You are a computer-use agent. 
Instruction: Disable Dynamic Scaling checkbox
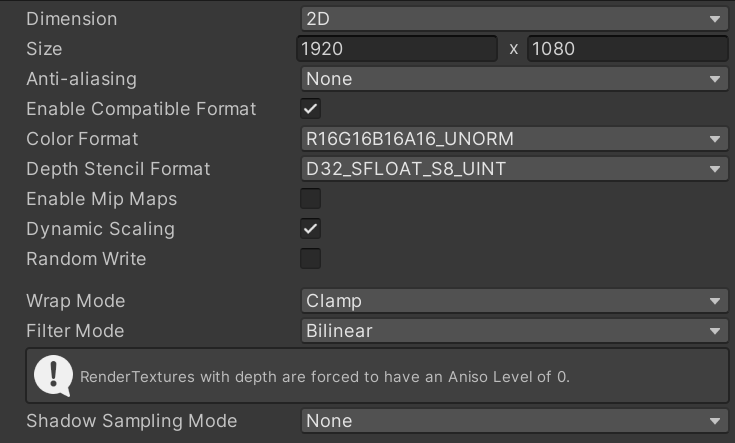click(x=311, y=228)
